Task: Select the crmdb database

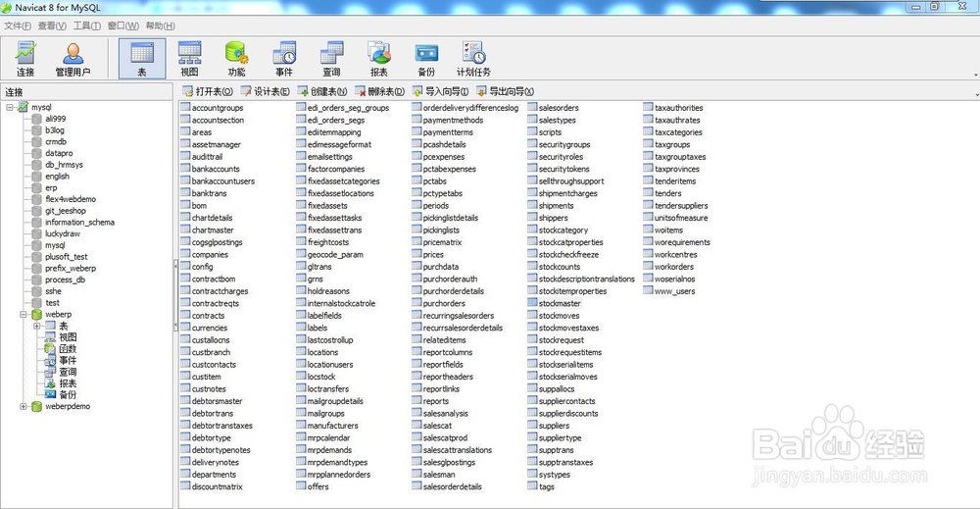Action: tap(56, 142)
